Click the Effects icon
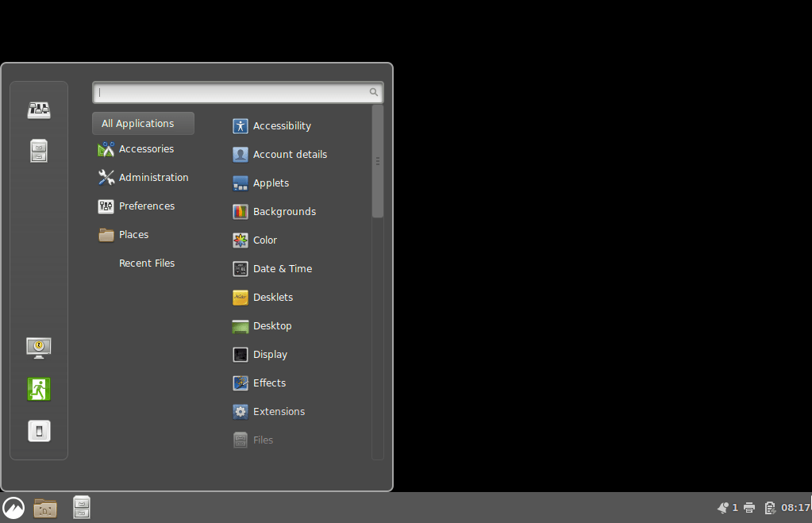 (x=241, y=383)
